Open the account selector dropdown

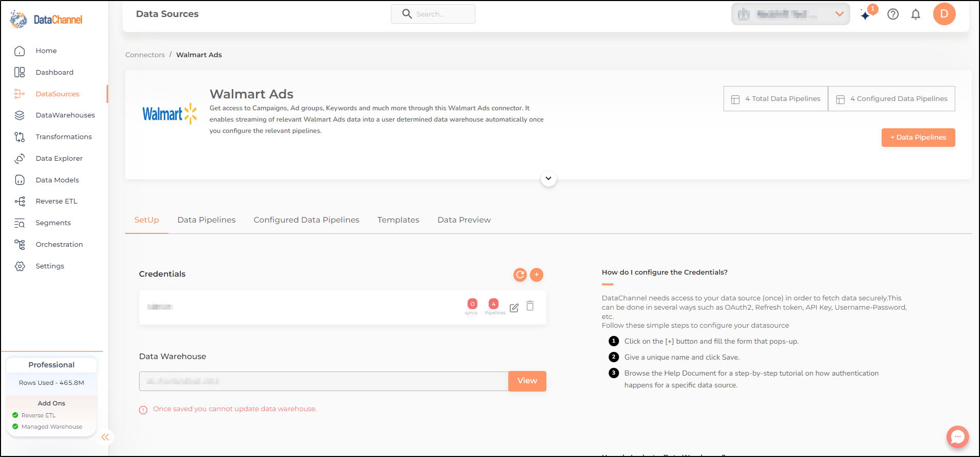(790, 14)
